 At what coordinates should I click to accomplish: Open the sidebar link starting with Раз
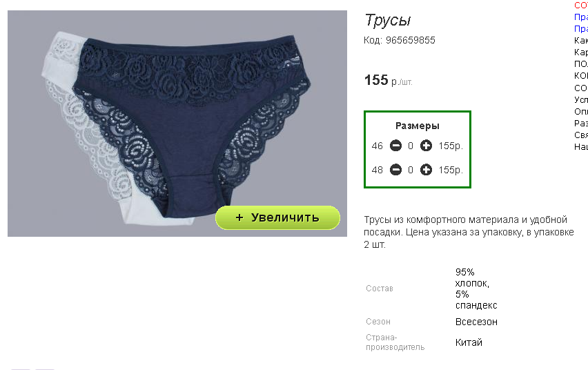pyautogui.click(x=581, y=123)
